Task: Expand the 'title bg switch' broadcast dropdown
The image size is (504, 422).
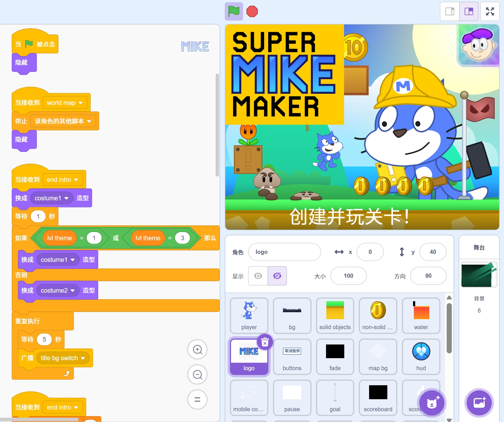Action: click(83, 358)
